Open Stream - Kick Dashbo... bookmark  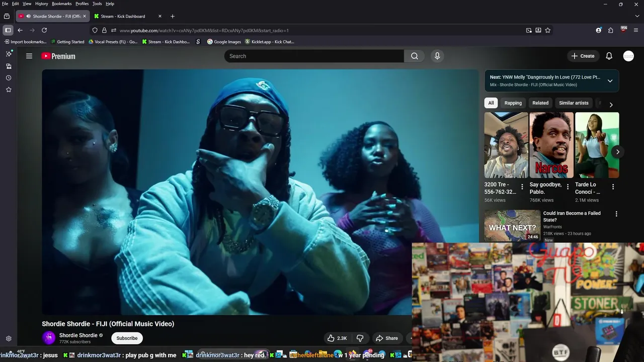166,42
